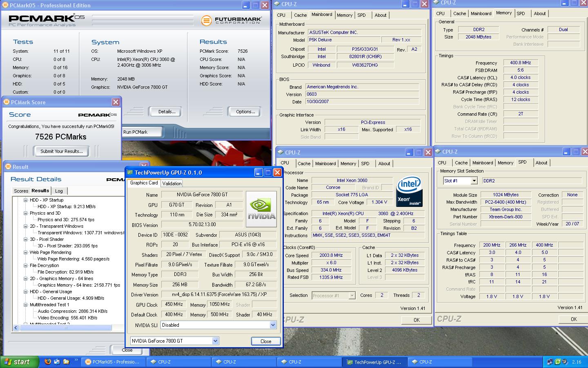The width and height of the screenshot is (588, 368).
Task: Open Firefox from quick launch
Action: click(48, 362)
